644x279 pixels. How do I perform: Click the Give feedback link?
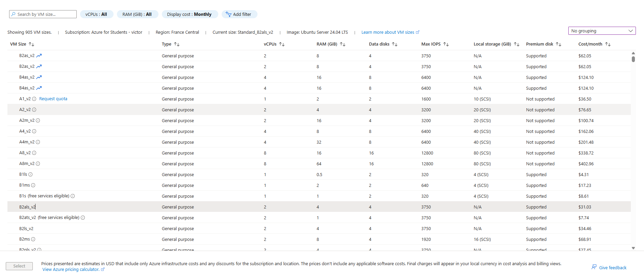613,268
